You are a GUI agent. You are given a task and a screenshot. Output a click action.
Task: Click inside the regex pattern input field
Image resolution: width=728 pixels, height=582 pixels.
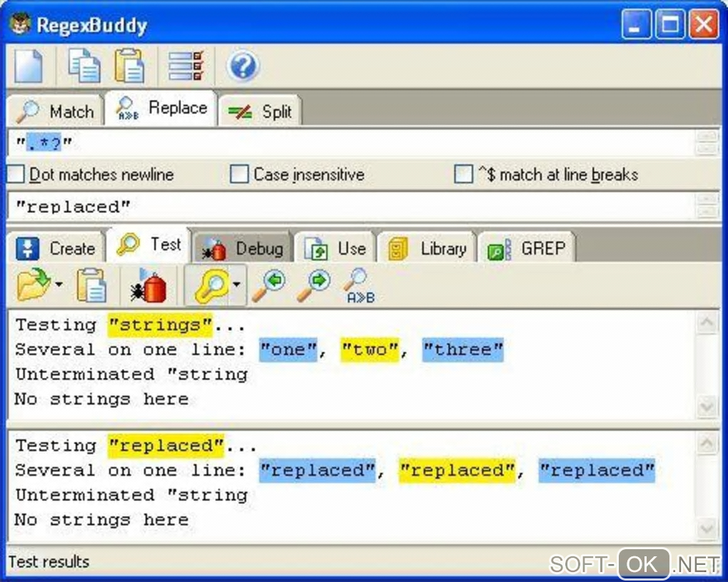[x=351, y=143]
